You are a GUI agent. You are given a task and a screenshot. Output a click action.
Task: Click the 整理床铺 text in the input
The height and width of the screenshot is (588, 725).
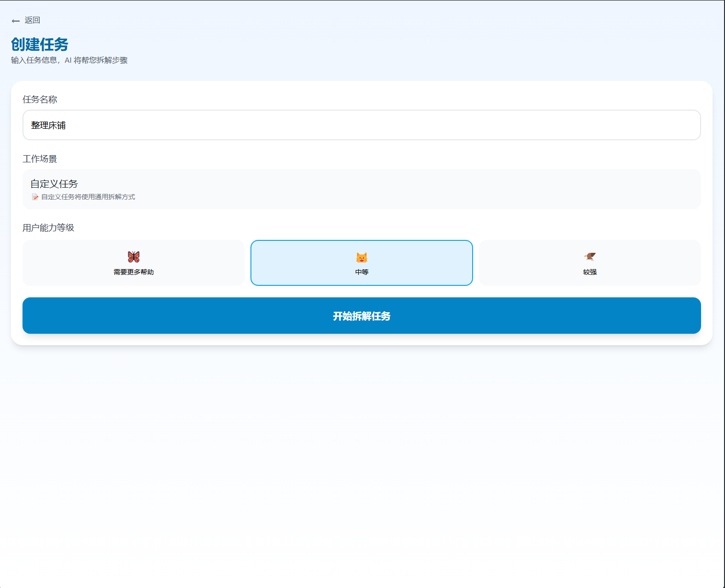48,125
